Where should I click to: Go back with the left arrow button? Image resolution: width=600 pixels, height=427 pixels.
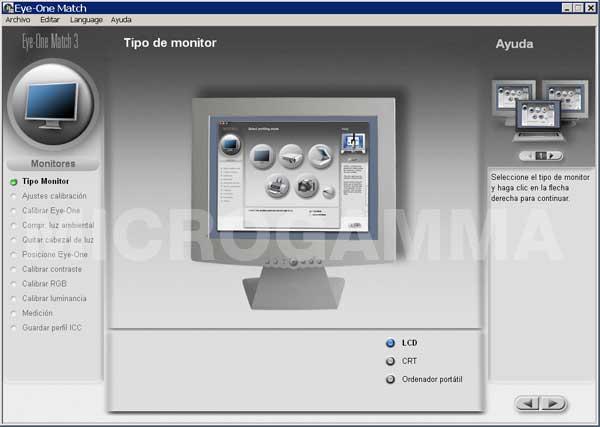527,403
